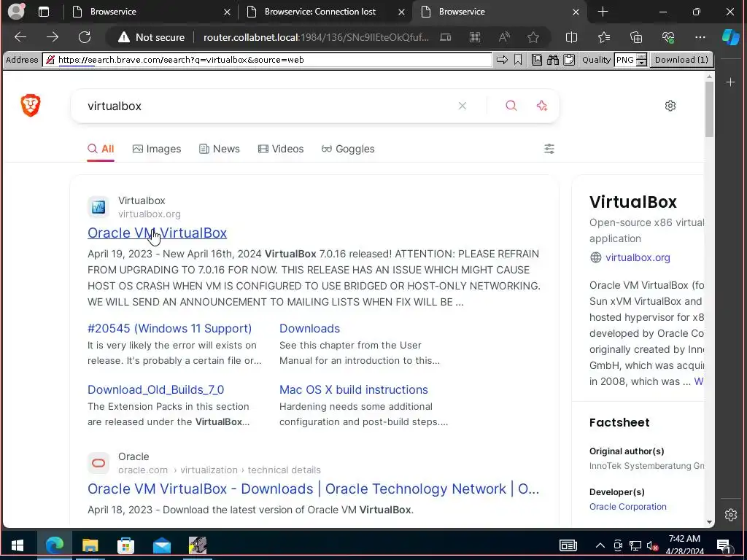The width and height of the screenshot is (747, 560).
Task: Click virtualbox.org link in info panel
Action: 638,257
